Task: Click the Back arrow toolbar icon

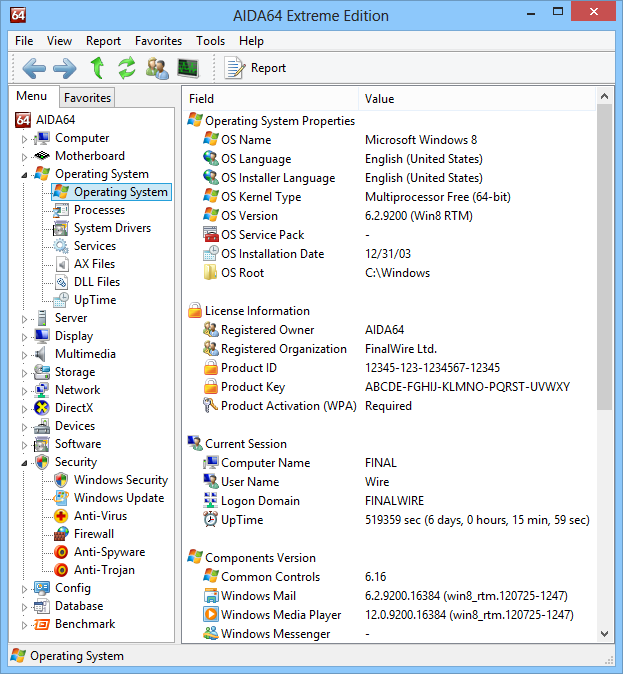Action: tap(34, 68)
